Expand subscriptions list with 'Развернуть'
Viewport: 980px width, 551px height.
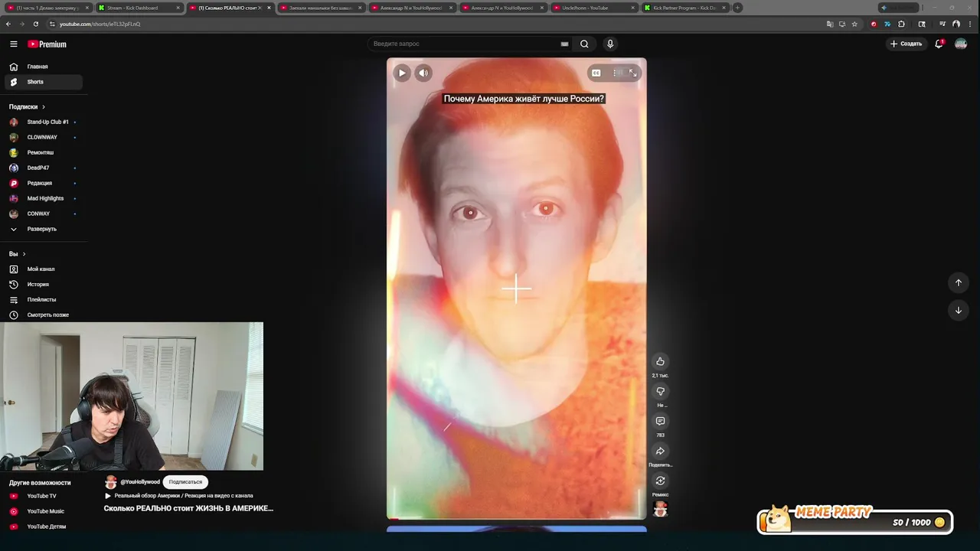43,229
